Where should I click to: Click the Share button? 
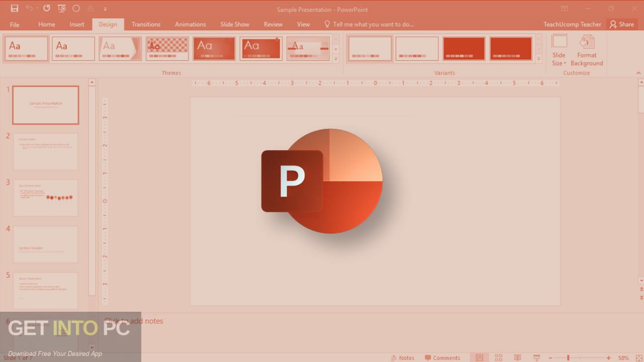tap(622, 24)
